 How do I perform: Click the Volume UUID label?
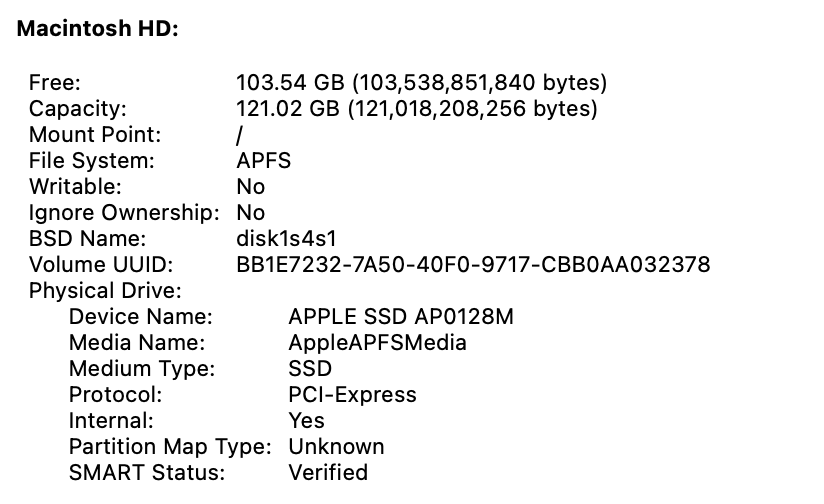[101, 265]
